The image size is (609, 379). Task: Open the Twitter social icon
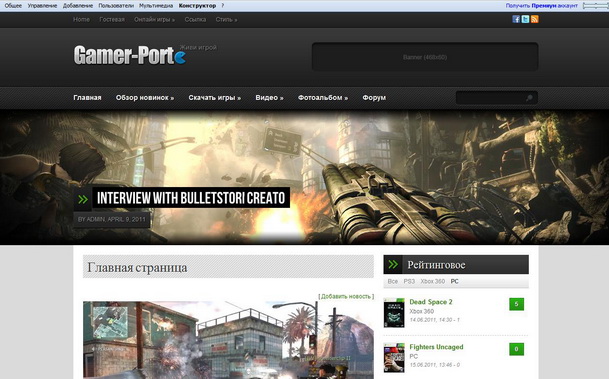pos(525,19)
